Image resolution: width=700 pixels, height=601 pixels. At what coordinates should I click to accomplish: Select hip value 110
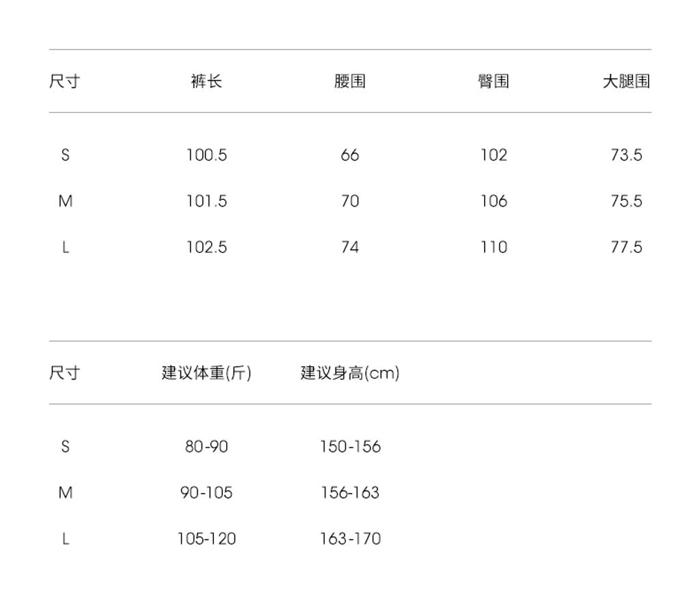(x=494, y=247)
